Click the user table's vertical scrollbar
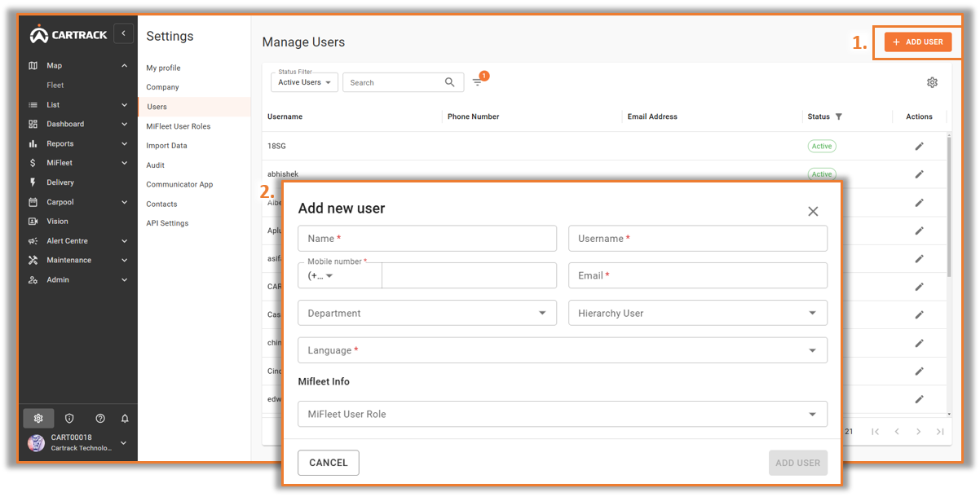This screenshot has width=980, height=501. coord(948,206)
